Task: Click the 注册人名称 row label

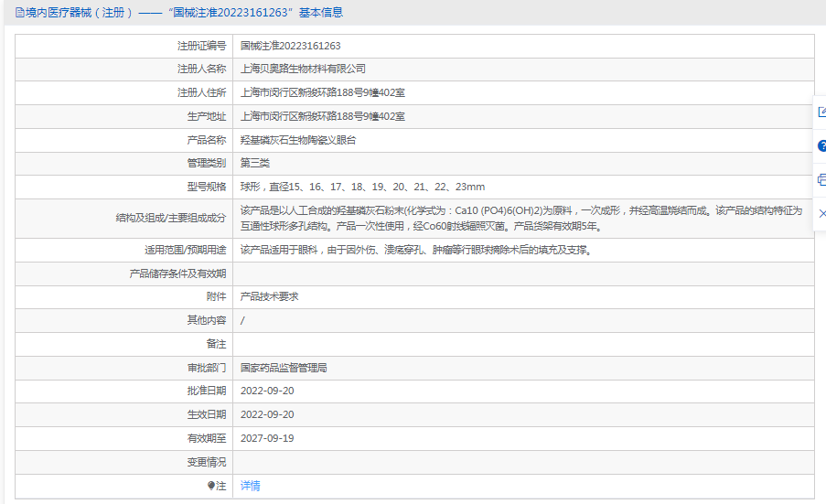Action: click(x=202, y=69)
